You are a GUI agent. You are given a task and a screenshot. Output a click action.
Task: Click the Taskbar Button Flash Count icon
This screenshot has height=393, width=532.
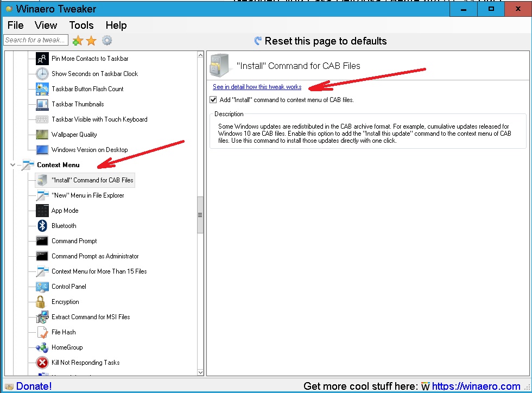click(42, 89)
